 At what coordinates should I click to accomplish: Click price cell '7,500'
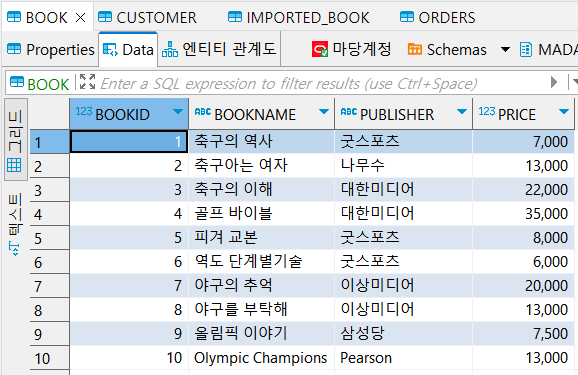523,333
